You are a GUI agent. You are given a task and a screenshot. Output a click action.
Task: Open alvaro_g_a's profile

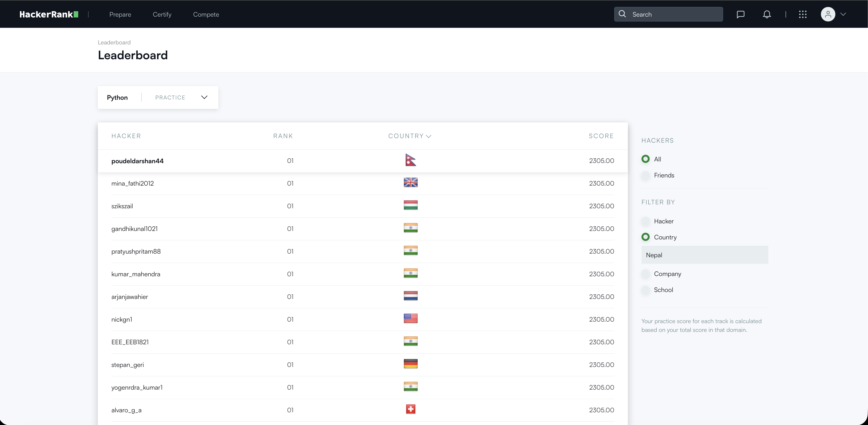point(126,410)
